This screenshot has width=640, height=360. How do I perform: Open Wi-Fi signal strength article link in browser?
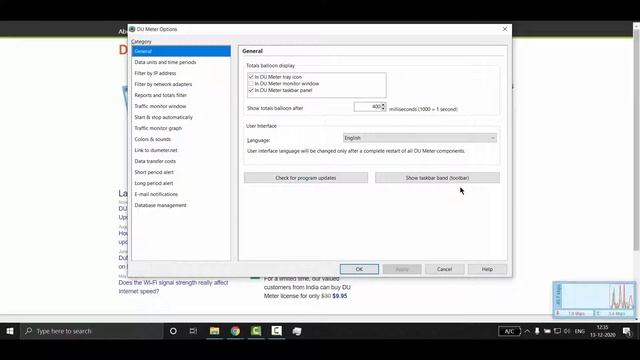(x=173, y=287)
